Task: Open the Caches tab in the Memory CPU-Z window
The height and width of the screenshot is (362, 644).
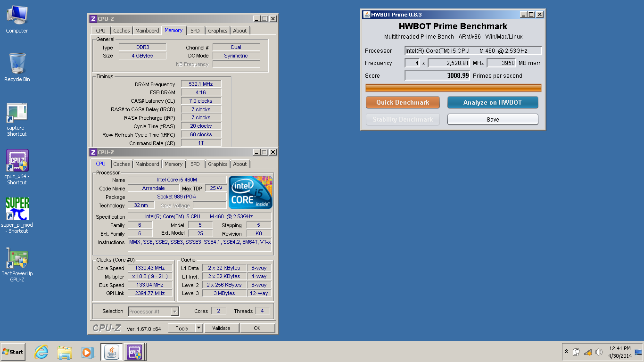Action: [122, 31]
